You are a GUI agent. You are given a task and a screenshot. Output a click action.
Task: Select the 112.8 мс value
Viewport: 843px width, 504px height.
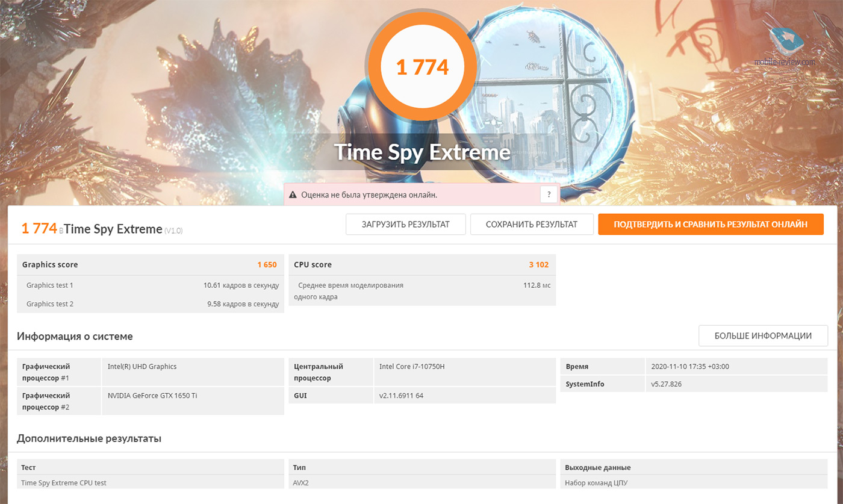click(537, 285)
